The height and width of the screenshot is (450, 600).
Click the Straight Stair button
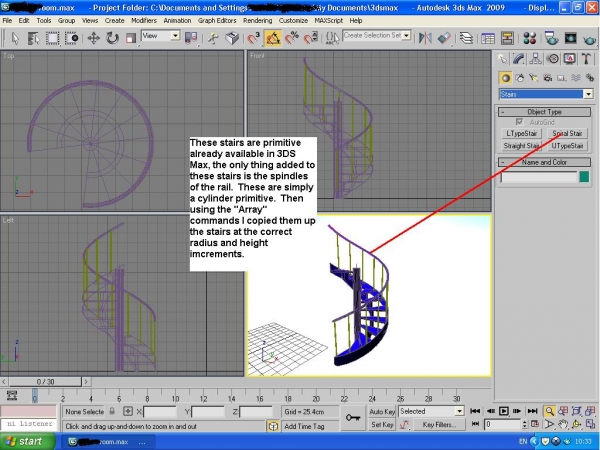tap(522, 146)
